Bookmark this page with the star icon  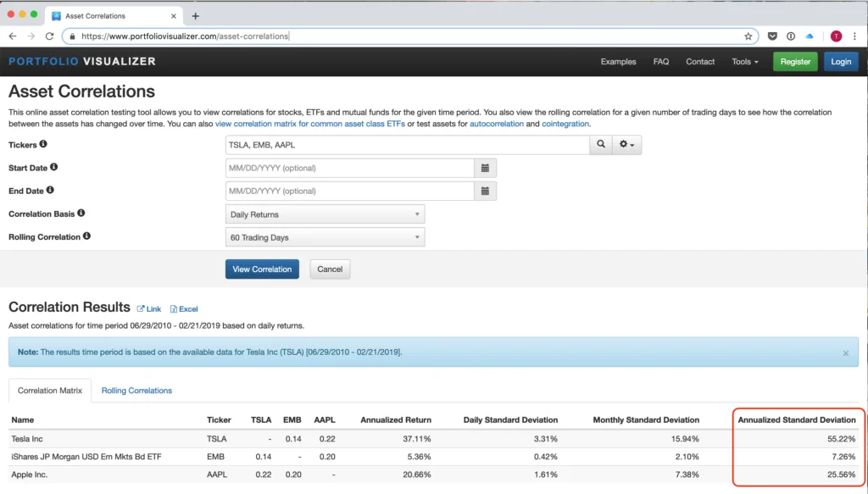(748, 36)
